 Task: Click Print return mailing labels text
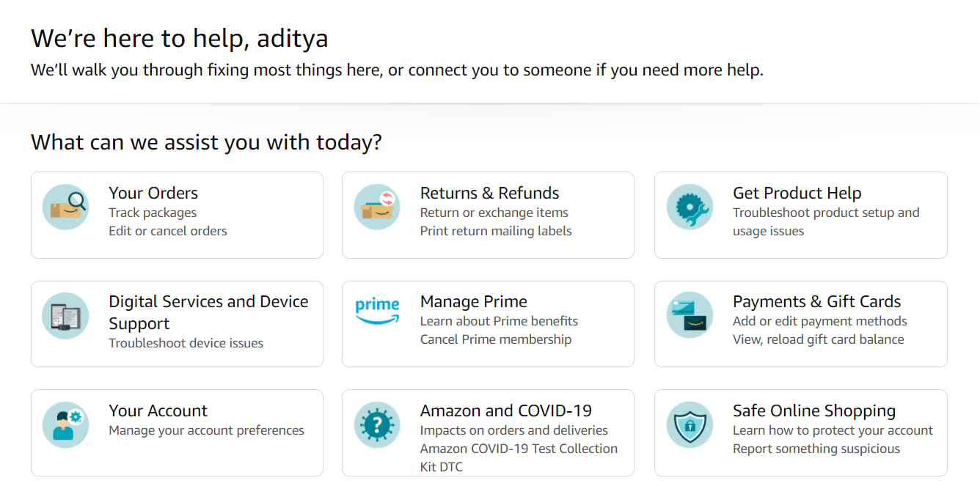[x=495, y=231]
